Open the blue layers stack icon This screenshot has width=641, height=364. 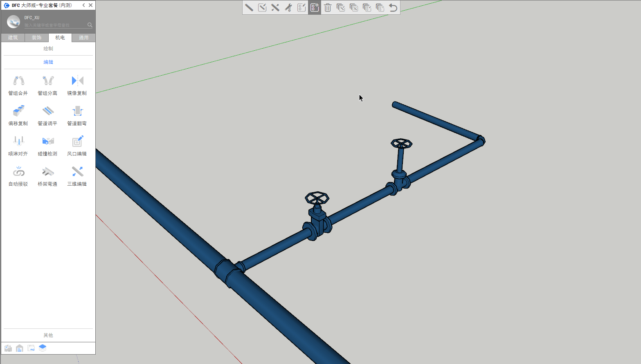click(x=43, y=348)
